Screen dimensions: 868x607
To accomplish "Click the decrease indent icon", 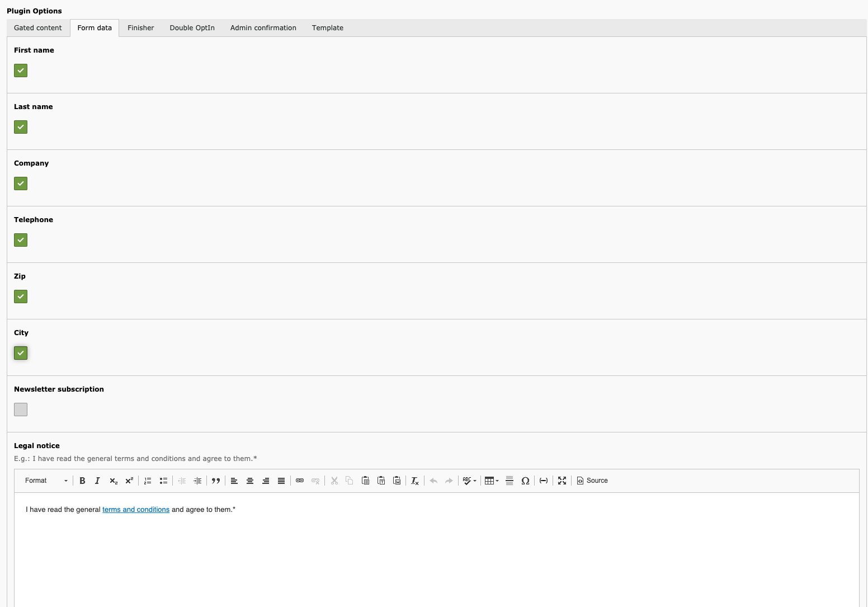I will pyautogui.click(x=182, y=481).
